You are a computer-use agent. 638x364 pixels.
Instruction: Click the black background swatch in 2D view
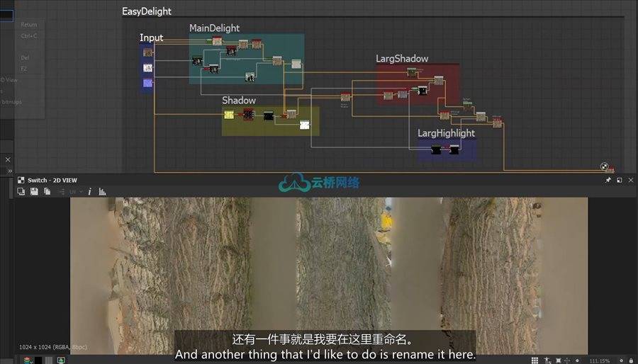coord(38,360)
